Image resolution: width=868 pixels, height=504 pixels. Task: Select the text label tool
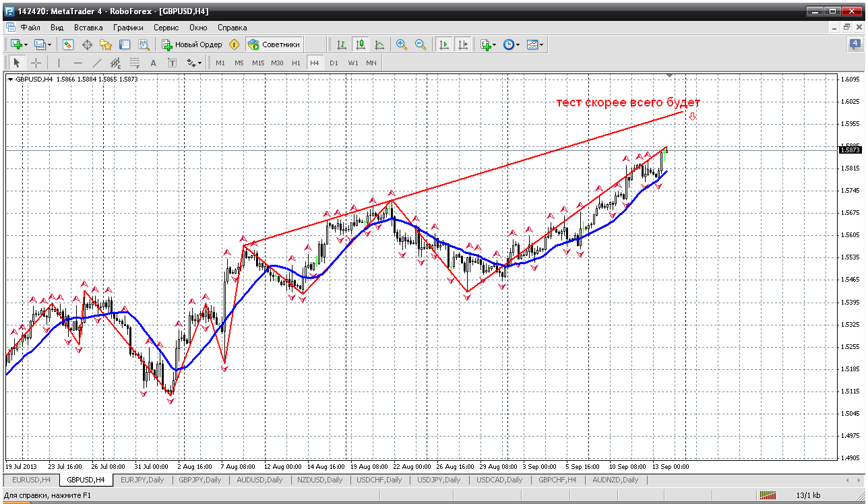(x=172, y=63)
